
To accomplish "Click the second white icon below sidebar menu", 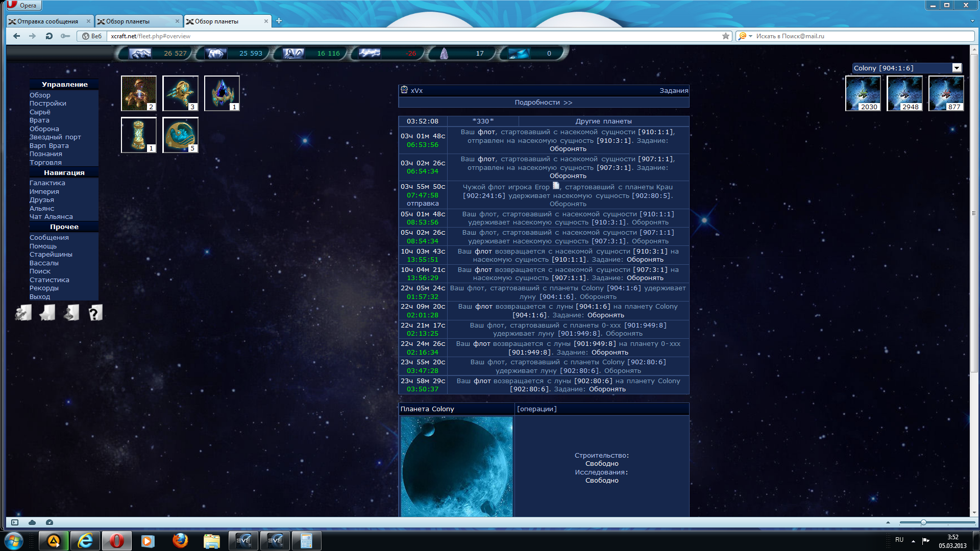I will [x=47, y=313].
